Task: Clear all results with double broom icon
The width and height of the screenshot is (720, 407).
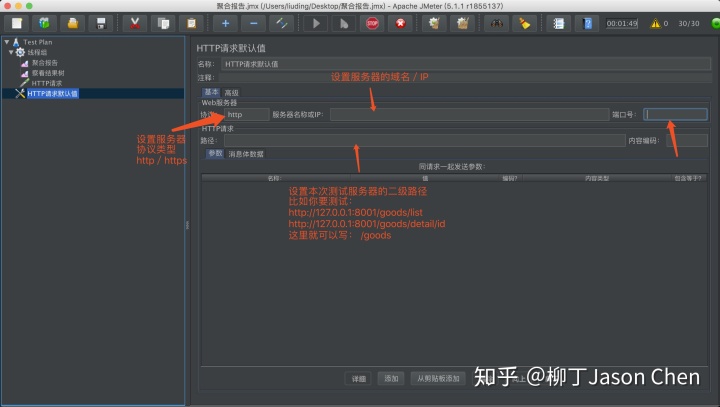Action: (462, 23)
